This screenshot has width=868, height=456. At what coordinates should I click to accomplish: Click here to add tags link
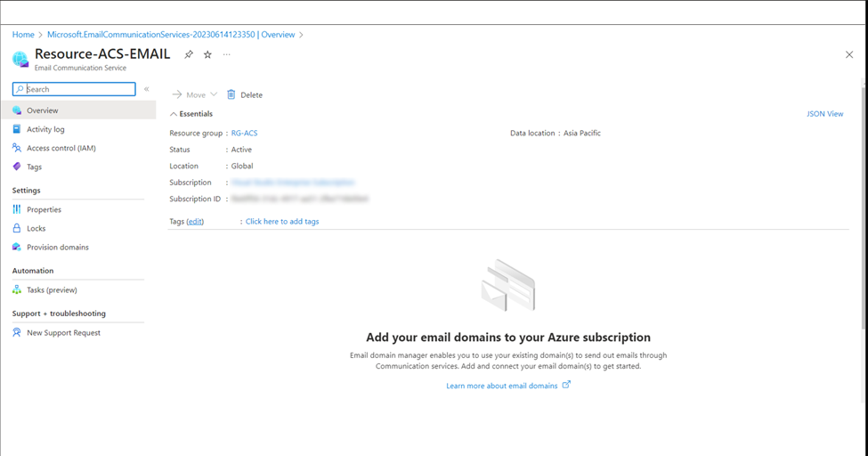point(282,221)
